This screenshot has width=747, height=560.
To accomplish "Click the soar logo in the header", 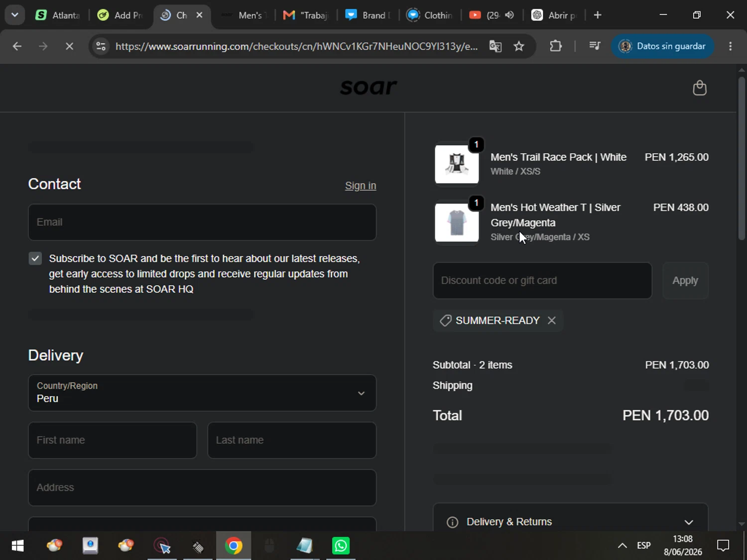I will pos(369,88).
